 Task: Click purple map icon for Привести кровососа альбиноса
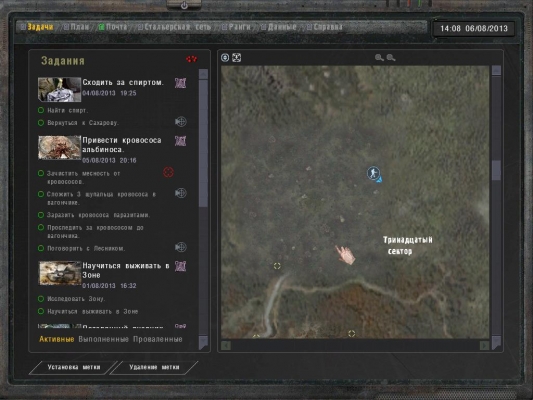[180, 141]
